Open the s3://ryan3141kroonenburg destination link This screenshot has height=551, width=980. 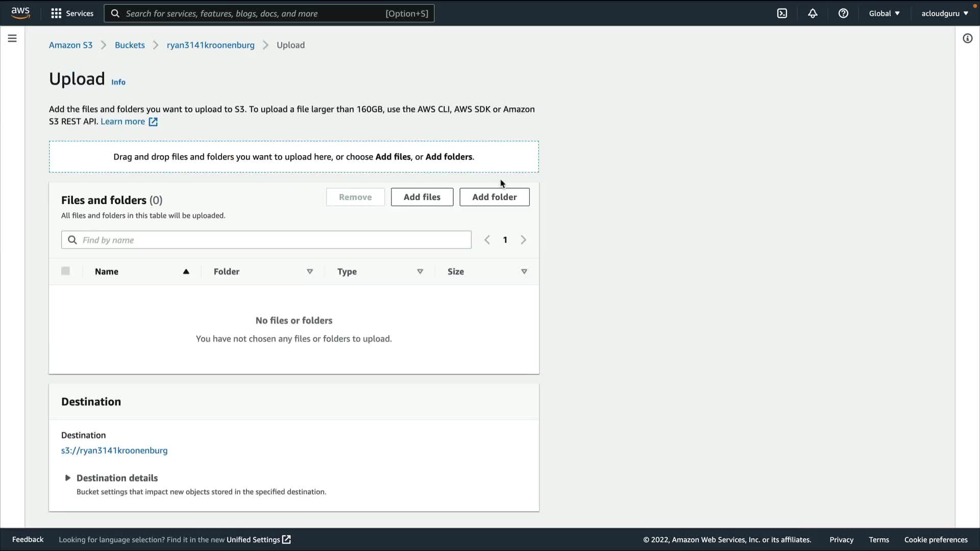[x=114, y=450]
